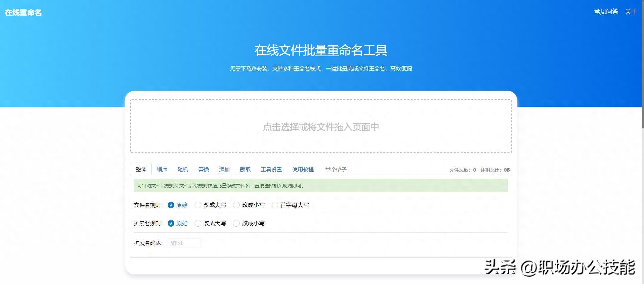The height and width of the screenshot is (284, 644).
Task: Switch to the 随机 tab
Action: (x=183, y=170)
